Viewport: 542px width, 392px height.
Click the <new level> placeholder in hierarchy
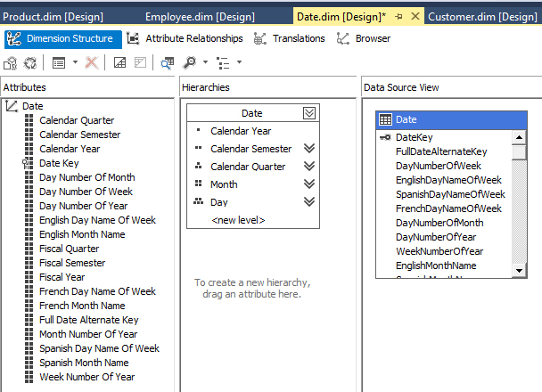point(238,220)
